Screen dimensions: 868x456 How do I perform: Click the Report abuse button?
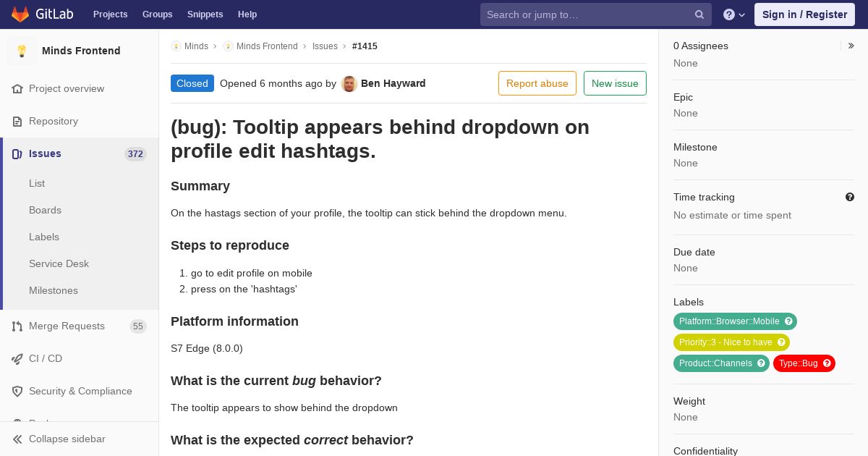537,83
